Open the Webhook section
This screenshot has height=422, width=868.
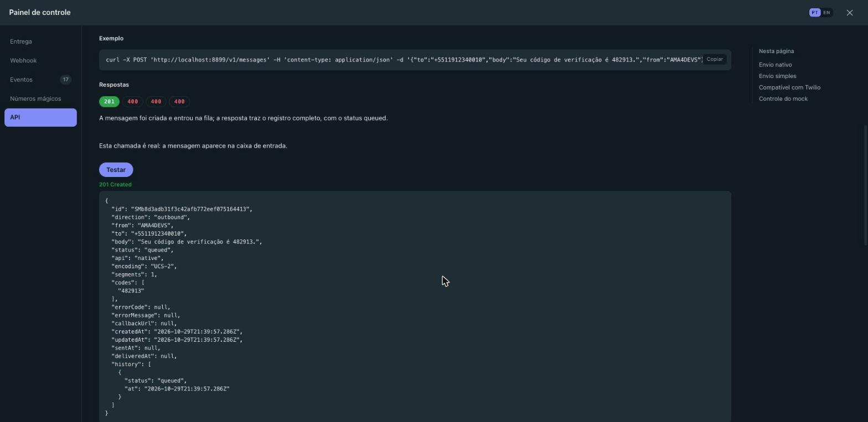click(40, 60)
